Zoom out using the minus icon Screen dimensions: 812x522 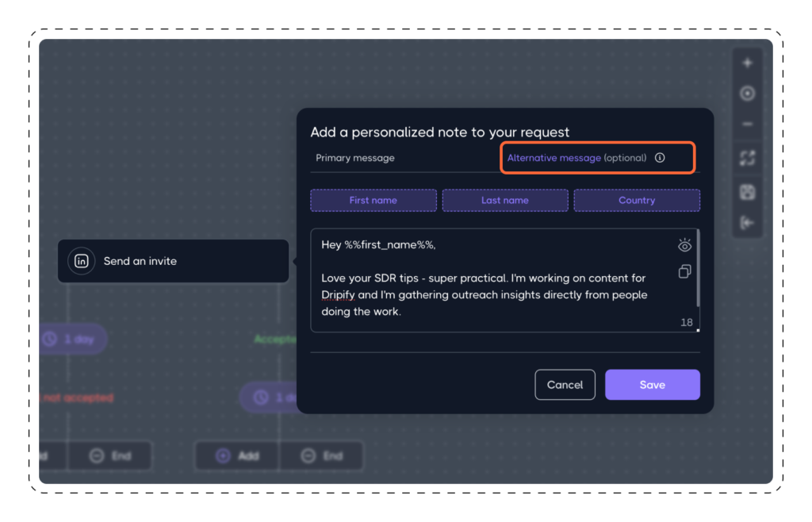746,124
